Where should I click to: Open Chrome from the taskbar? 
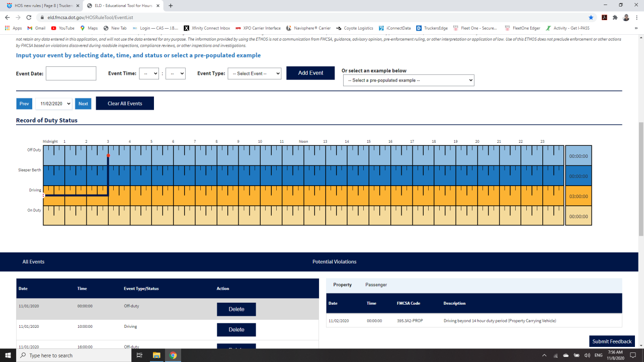coord(173,355)
